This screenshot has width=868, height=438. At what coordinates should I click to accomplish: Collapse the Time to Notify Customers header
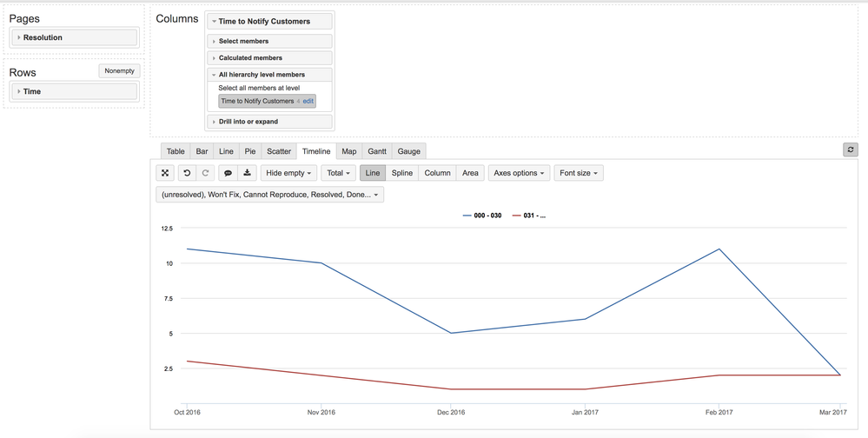click(x=269, y=22)
